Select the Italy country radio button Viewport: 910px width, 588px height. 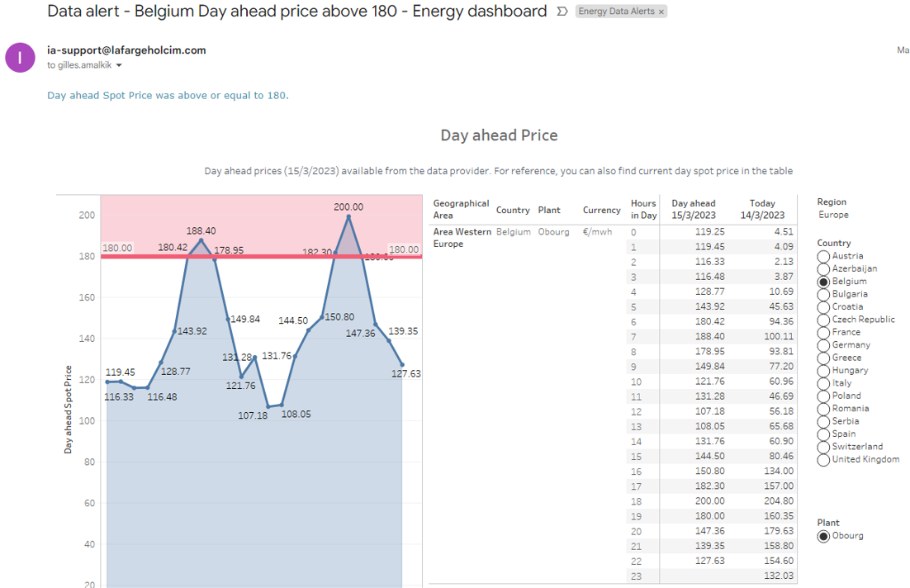(823, 384)
